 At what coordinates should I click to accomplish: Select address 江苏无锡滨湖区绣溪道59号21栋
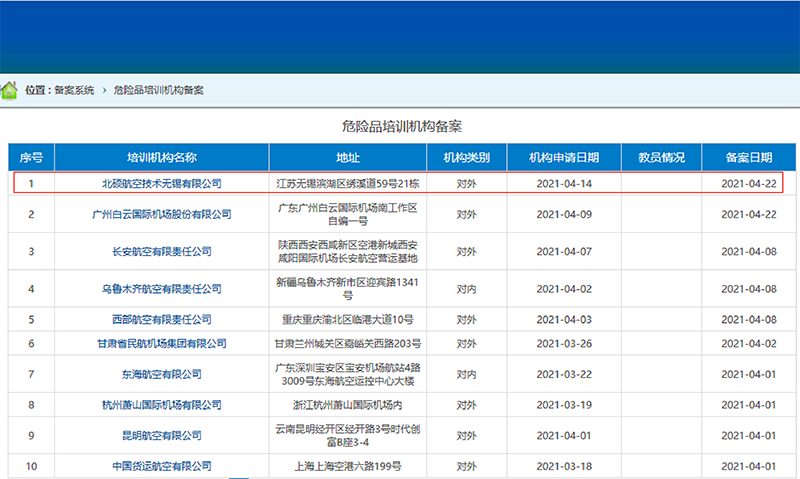click(348, 184)
